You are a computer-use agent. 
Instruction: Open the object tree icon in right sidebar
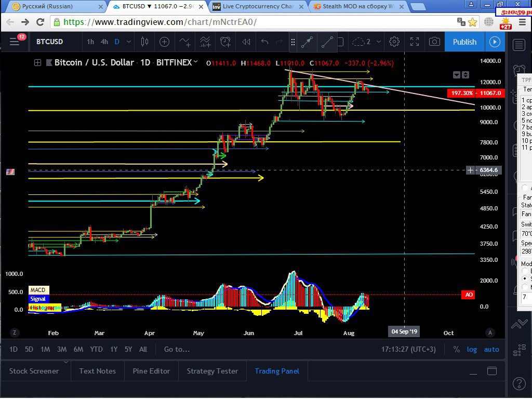click(519, 350)
